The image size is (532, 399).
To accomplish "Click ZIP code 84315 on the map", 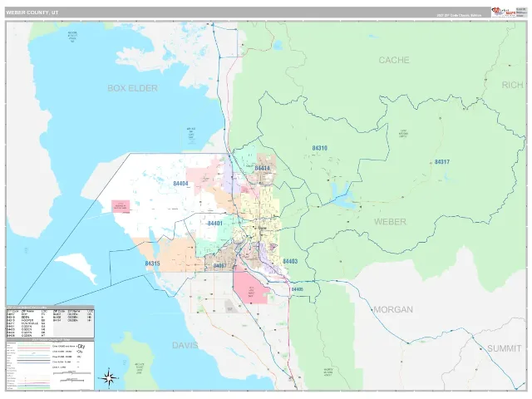I will point(152,264).
